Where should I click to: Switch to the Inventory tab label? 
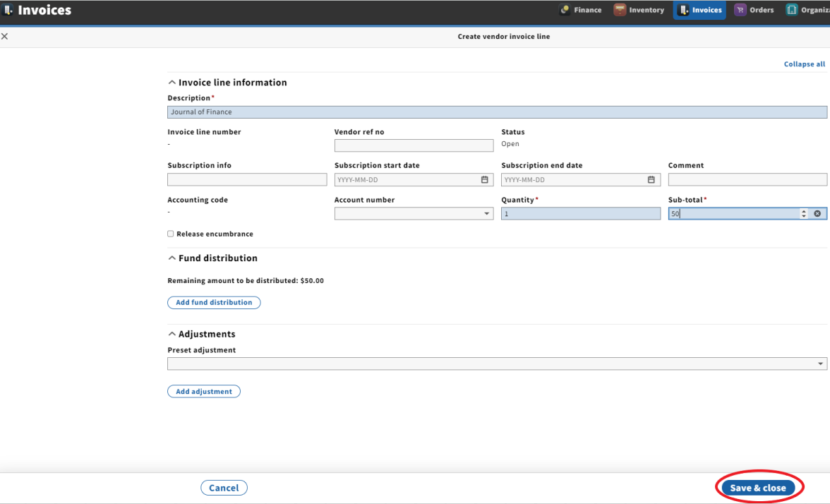pos(646,10)
